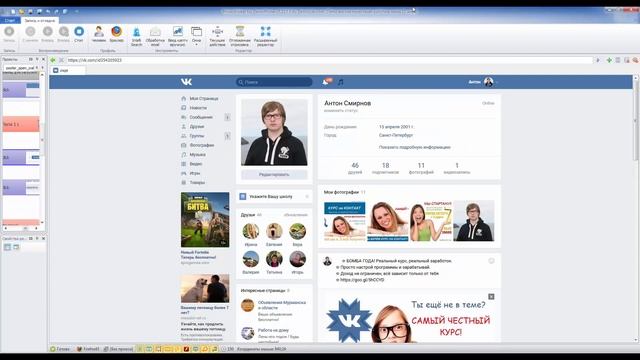
Task: Click the browser stop loading X icon
Action: point(61,60)
